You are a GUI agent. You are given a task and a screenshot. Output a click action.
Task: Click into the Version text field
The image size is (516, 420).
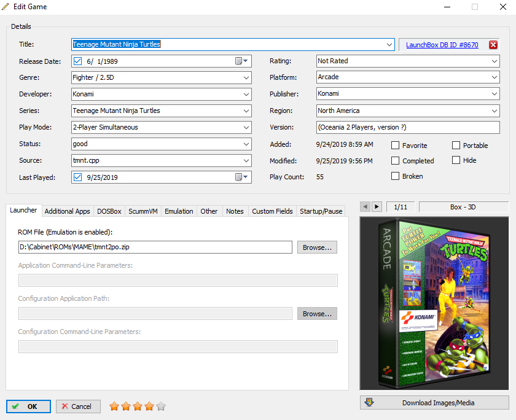(x=408, y=127)
